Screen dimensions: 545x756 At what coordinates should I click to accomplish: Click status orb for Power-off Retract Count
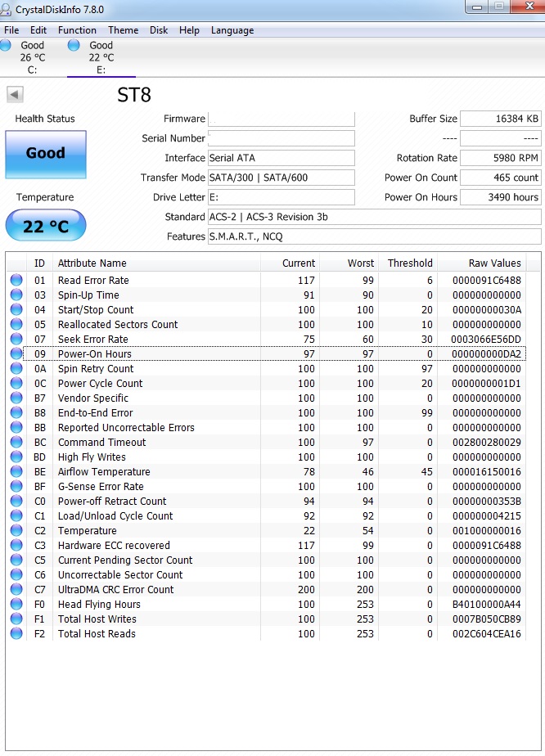(x=16, y=501)
